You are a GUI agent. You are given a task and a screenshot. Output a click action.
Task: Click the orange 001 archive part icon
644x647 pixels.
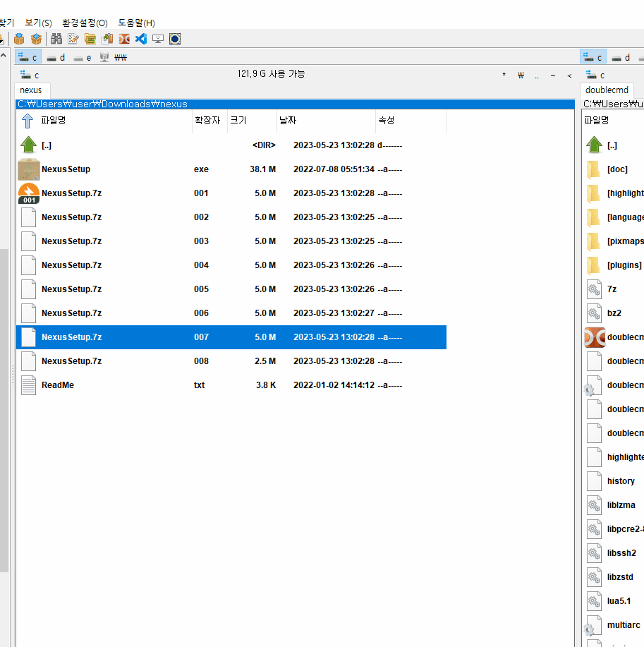tap(29, 193)
